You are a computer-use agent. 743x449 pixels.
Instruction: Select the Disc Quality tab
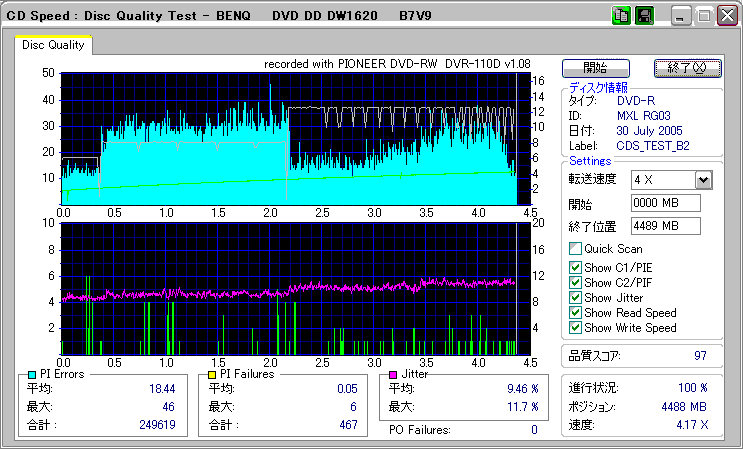tap(53, 45)
